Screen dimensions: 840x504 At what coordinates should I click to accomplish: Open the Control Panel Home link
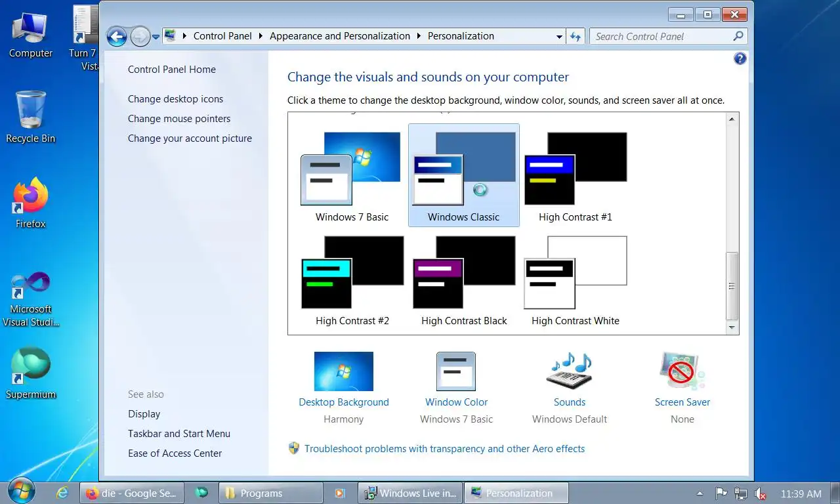point(172,70)
